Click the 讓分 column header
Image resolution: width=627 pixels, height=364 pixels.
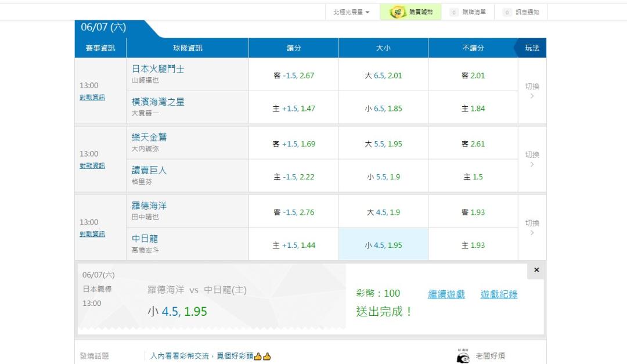tap(294, 48)
